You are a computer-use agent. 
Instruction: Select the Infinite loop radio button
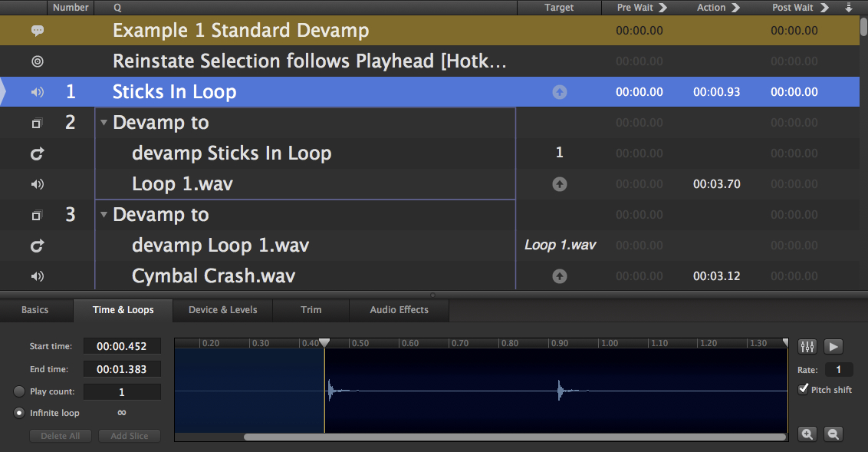pos(19,413)
